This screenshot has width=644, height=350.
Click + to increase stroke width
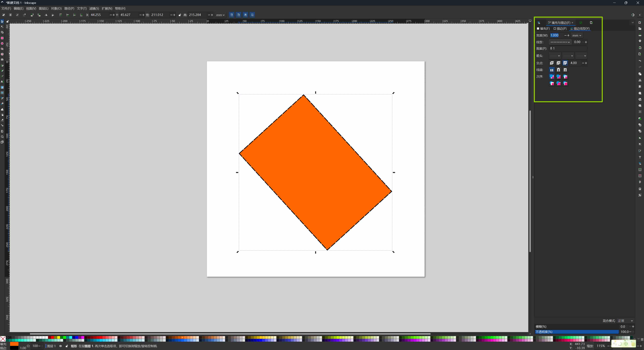pyautogui.click(x=568, y=36)
